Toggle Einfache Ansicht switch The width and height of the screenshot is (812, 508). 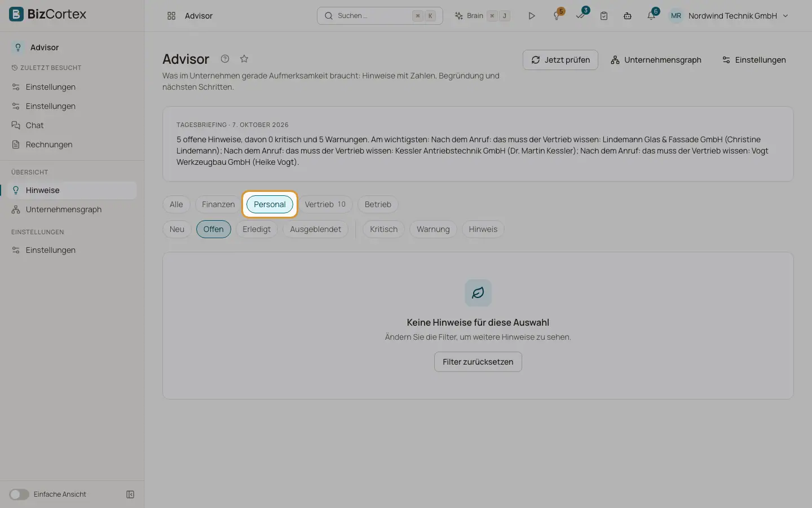[19, 494]
